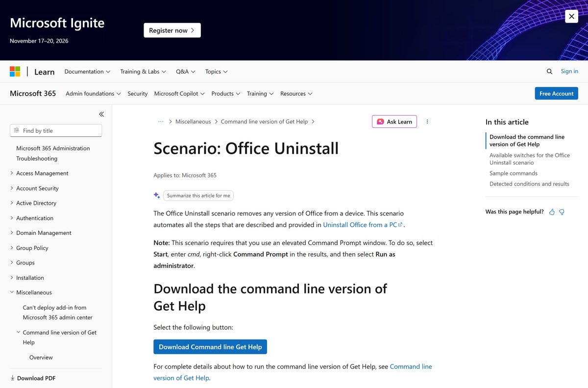Expand the Products menu

(226, 94)
